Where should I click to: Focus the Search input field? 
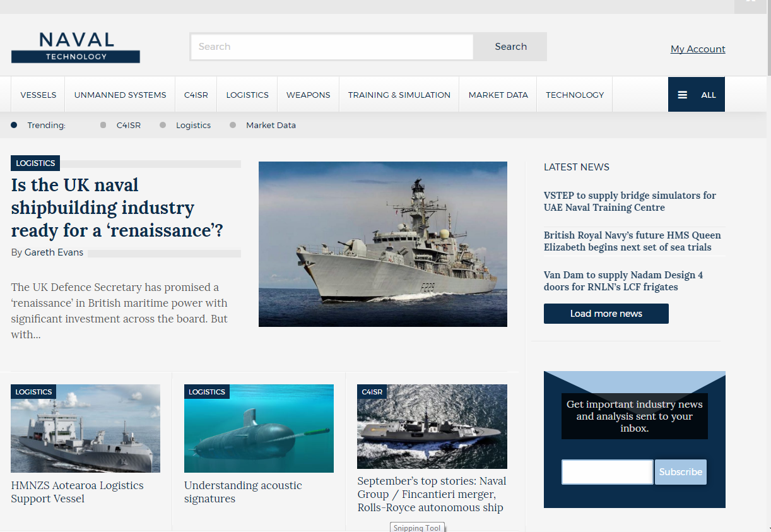coord(332,47)
